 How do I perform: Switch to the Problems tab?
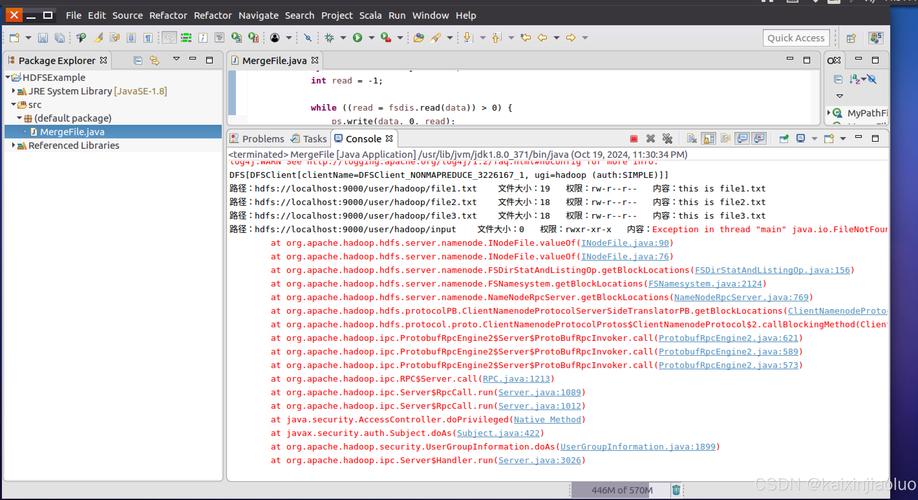click(x=262, y=139)
